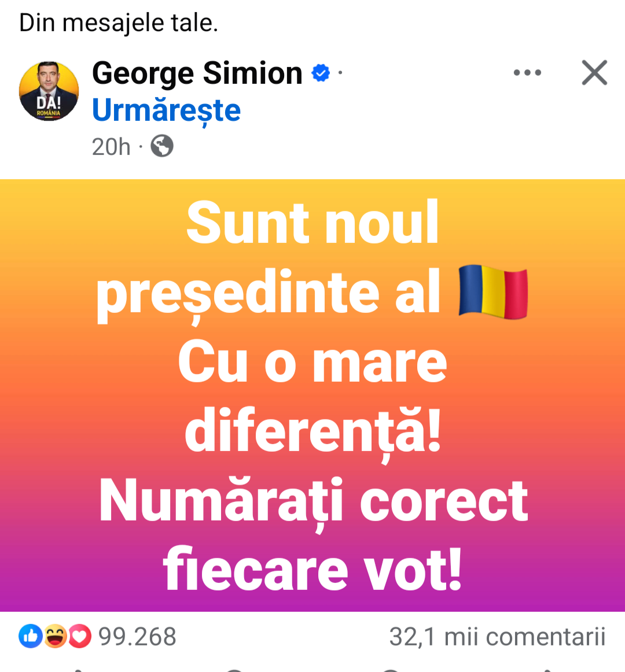Click George Simion's profile picture

49,91
